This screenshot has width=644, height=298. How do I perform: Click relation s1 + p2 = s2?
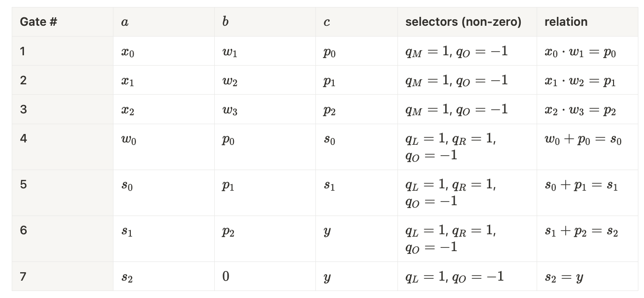click(581, 232)
